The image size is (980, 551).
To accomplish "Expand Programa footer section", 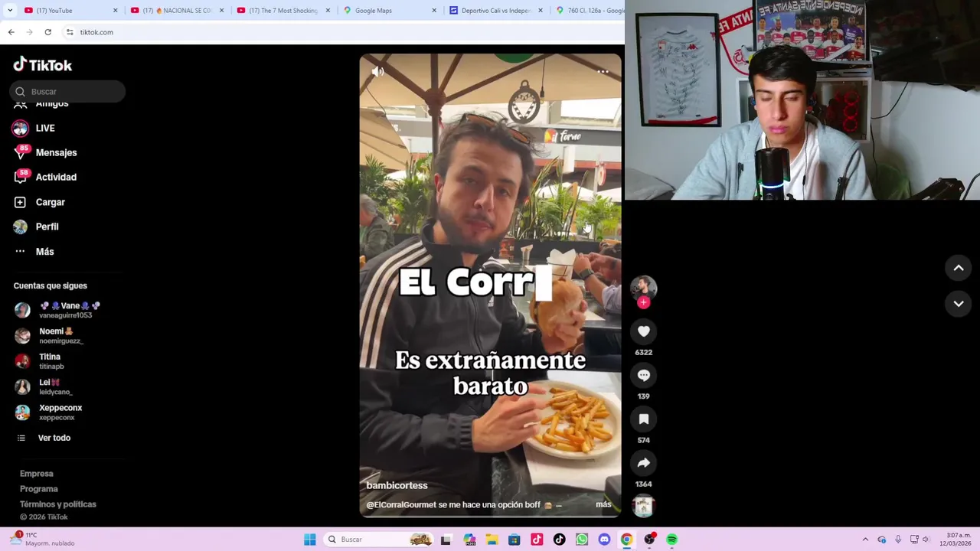I will (38, 489).
